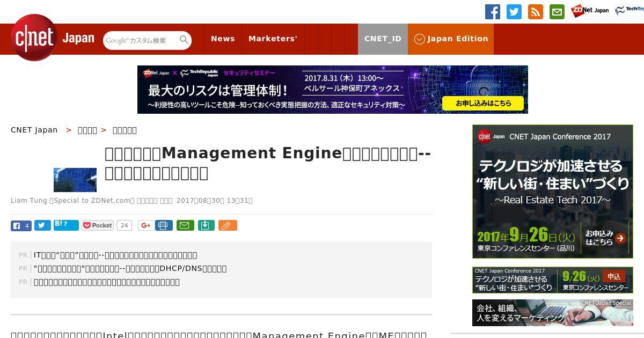Click the article's blue building thumbnail
The image size is (644, 338).
[x=75, y=180]
